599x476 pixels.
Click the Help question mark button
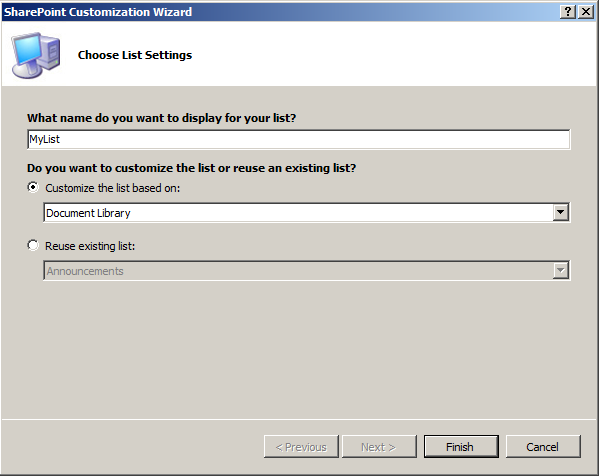[x=568, y=12]
